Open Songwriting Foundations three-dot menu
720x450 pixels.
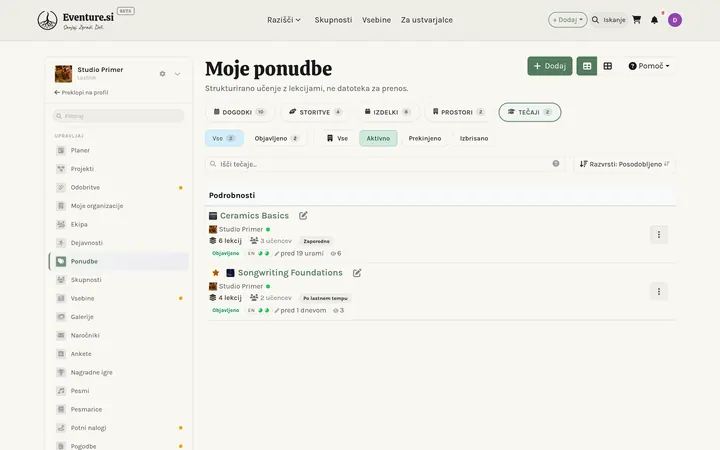click(658, 292)
